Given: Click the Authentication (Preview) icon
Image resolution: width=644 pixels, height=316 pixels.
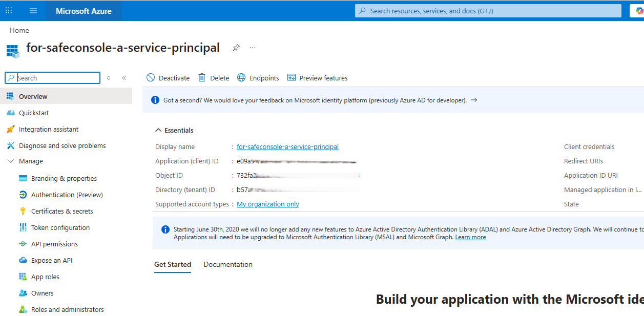Looking at the screenshot, I should 23,195.
